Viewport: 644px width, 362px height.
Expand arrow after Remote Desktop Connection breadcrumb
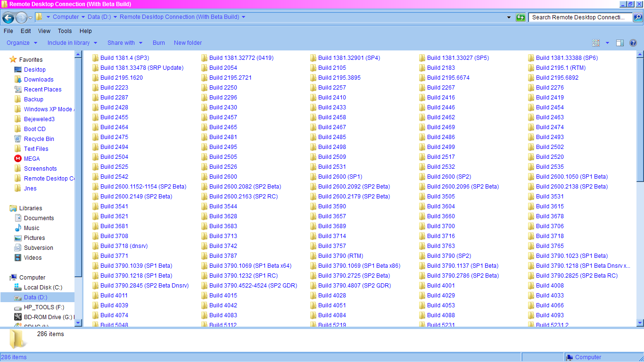tap(244, 17)
